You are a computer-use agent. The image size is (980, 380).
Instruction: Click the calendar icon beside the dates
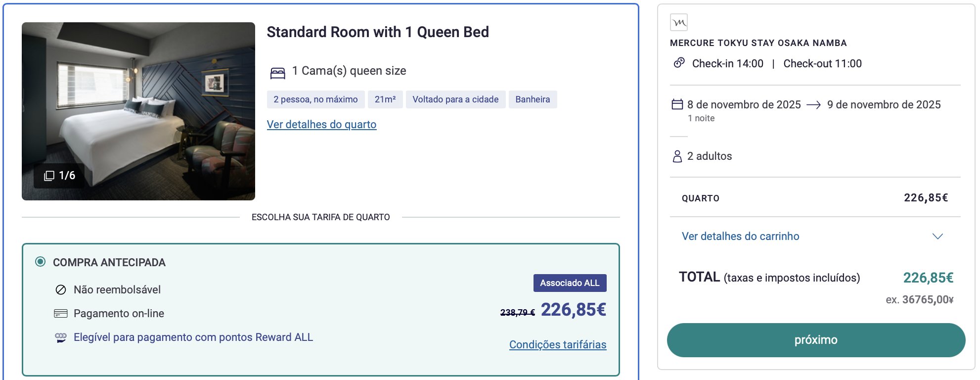tap(677, 104)
